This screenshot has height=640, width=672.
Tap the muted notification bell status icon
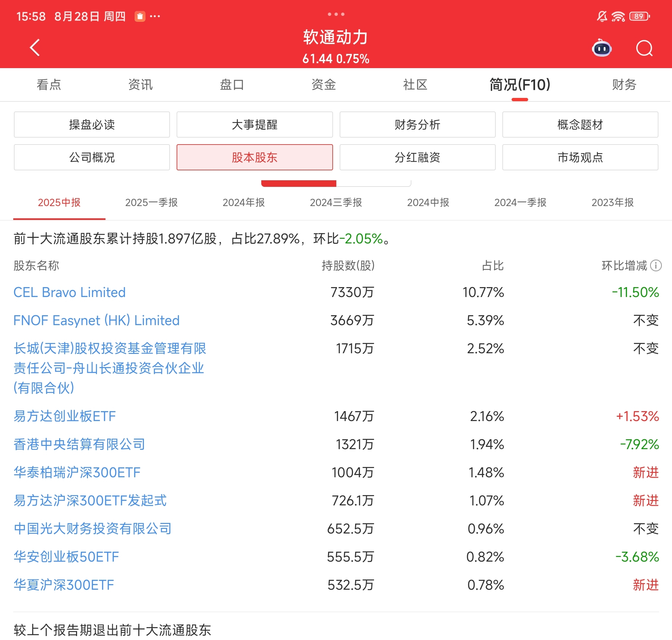coord(602,16)
